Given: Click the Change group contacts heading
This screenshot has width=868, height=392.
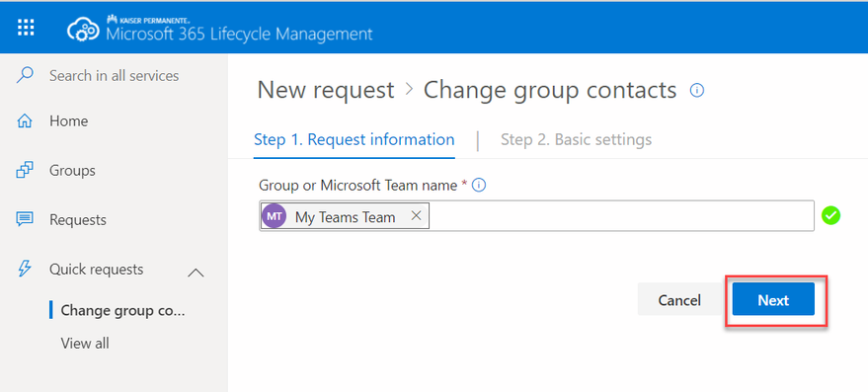Looking at the screenshot, I should 550,90.
